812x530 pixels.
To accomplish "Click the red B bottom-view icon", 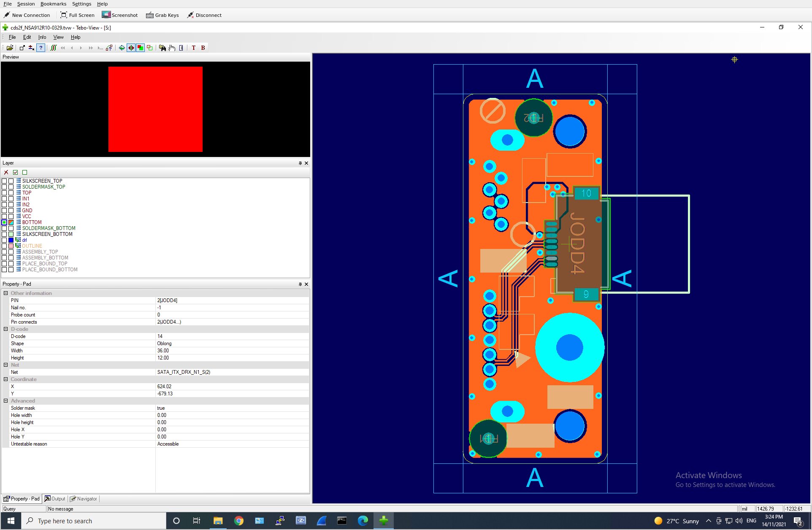I will tap(203, 48).
